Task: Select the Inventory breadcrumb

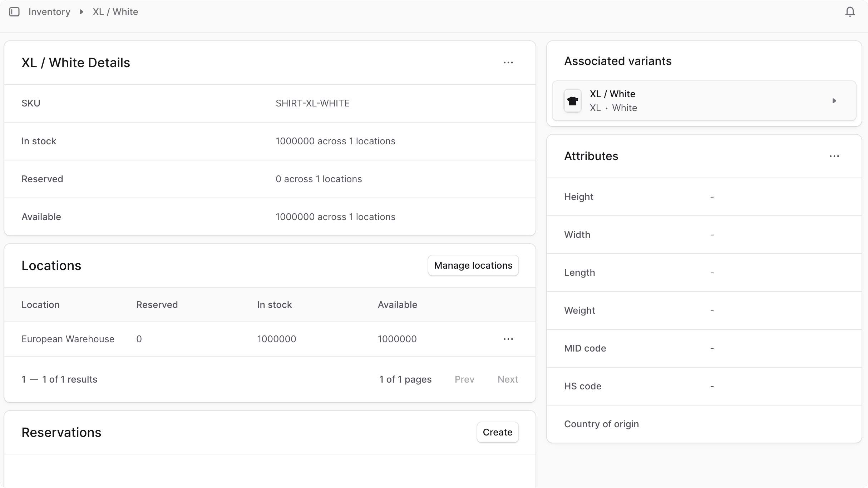Action: [x=49, y=11]
